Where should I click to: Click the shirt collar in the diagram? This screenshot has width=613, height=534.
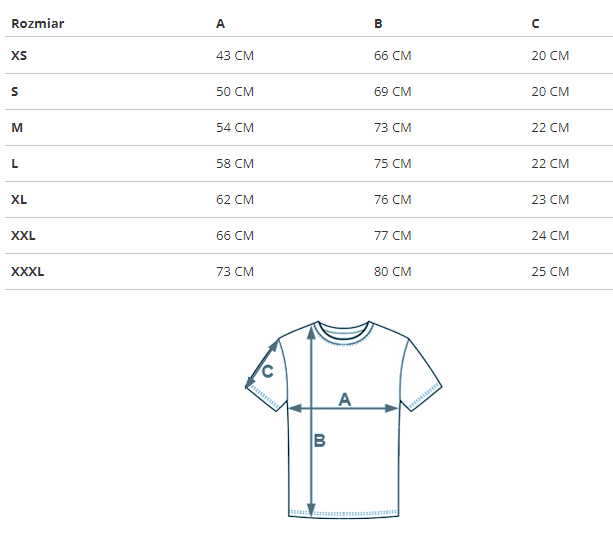click(x=343, y=332)
